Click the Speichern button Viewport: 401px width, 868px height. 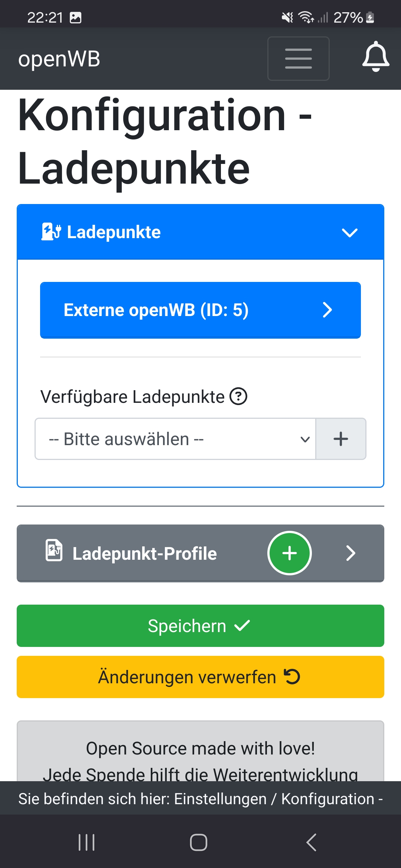pyautogui.click(x=200, y=626)
